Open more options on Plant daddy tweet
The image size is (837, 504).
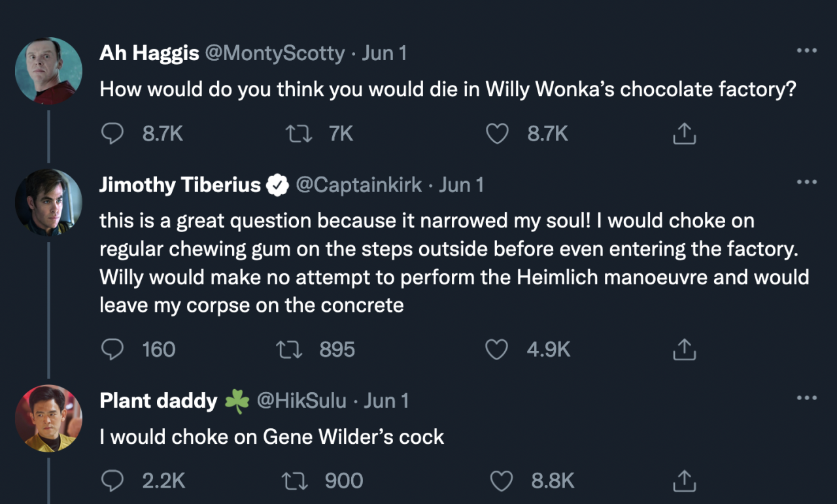click(806, 397)
